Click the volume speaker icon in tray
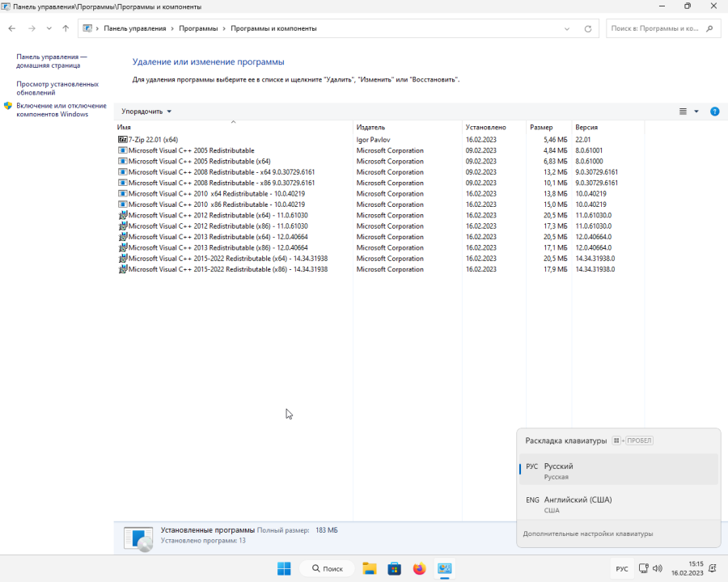This screenshot has width=728, height=582. pos(658,568)
